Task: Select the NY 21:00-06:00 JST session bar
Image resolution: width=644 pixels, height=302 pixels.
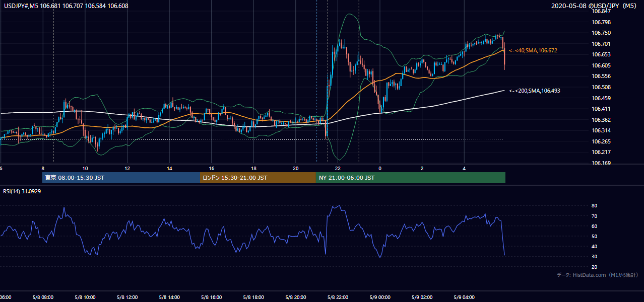Action: pos(411,178)
